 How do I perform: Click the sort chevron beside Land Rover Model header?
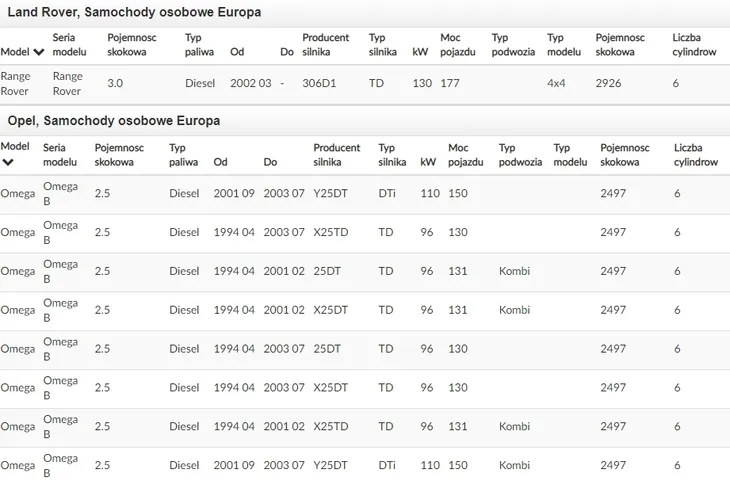click(x=39, y=52)
